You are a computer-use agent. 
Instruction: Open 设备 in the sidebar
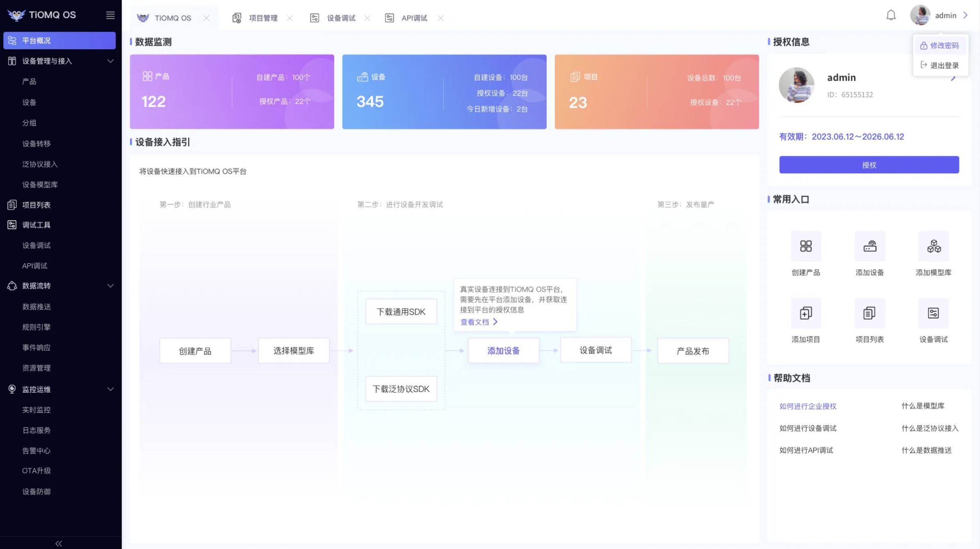29,102
